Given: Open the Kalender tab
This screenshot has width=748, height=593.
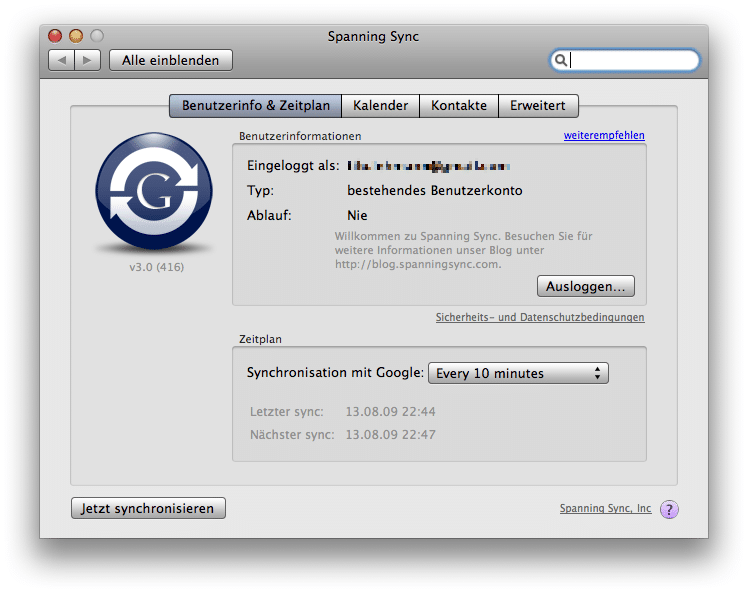Looking at the screenshot, I should coord(380,105).
